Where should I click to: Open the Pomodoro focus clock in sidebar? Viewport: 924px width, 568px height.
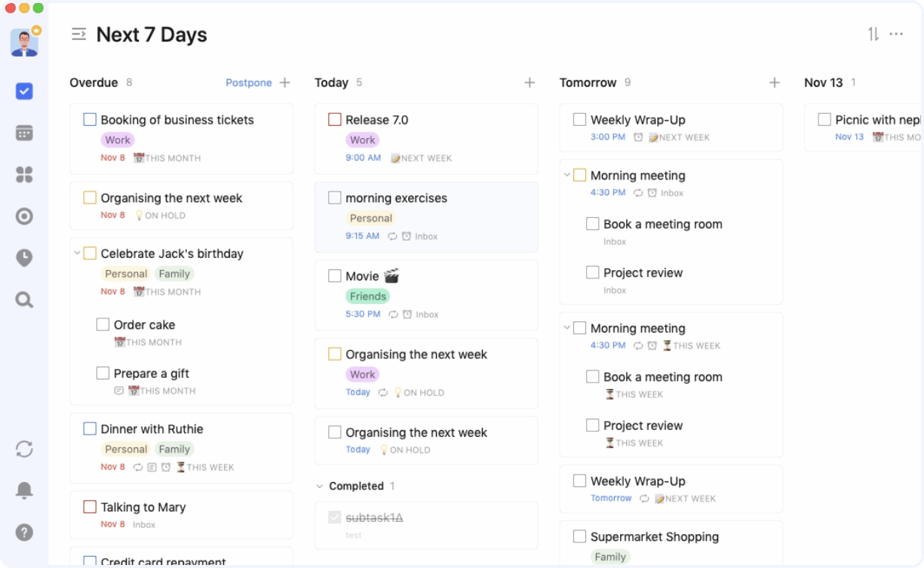[x=23, y=257]
